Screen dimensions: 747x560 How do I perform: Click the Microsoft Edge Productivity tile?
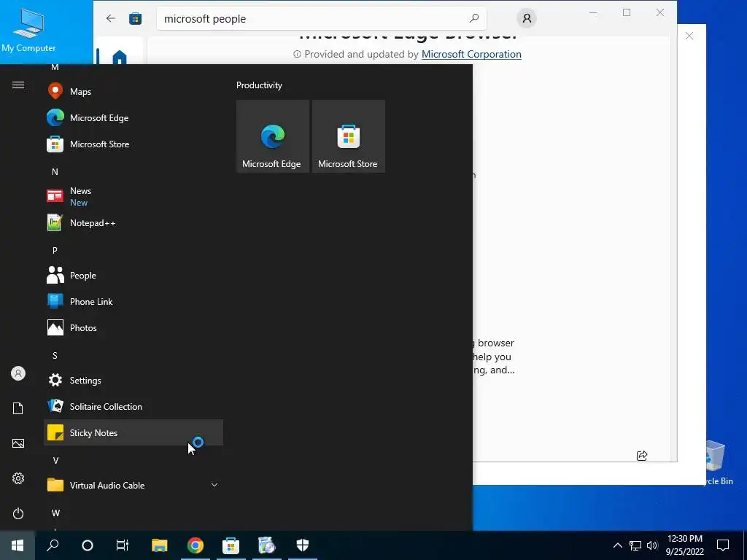pos(273,136)
